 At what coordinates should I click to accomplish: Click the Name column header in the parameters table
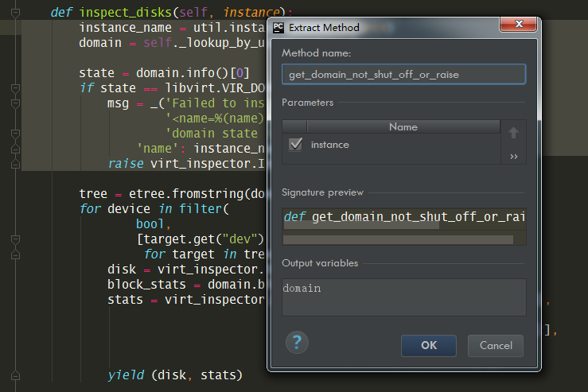click(x=403, y=126)
